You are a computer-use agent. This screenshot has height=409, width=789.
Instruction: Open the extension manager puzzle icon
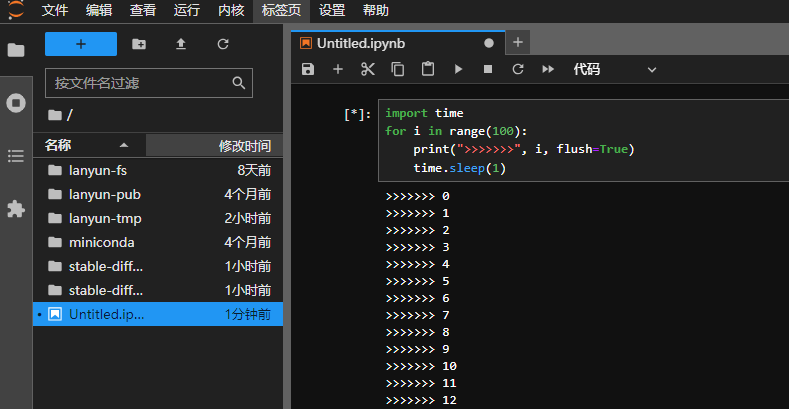coord(16,208)
